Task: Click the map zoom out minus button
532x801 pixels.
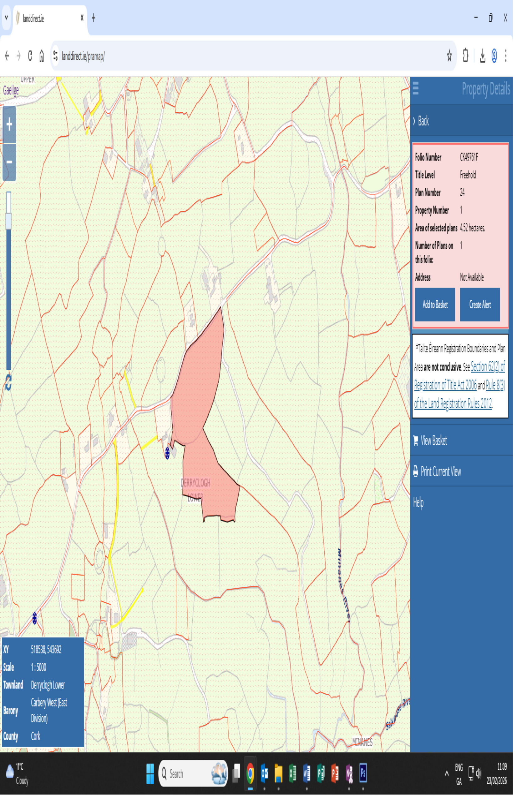Action: (x=9, y=162)
